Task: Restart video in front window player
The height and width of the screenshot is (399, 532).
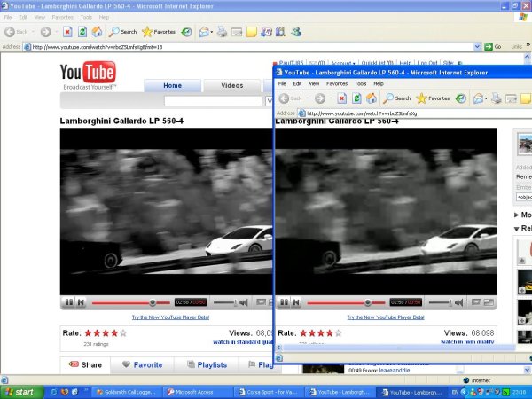Action: (296, 302)
